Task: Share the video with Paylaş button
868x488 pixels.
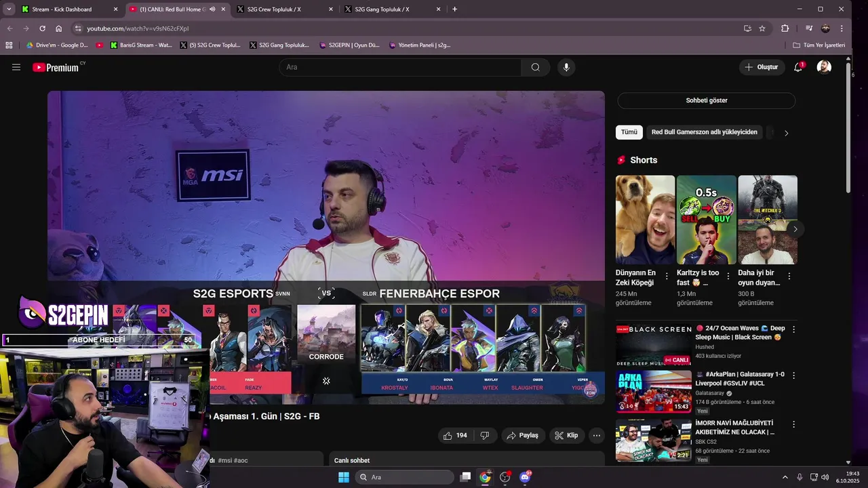Action: point(522,435)
